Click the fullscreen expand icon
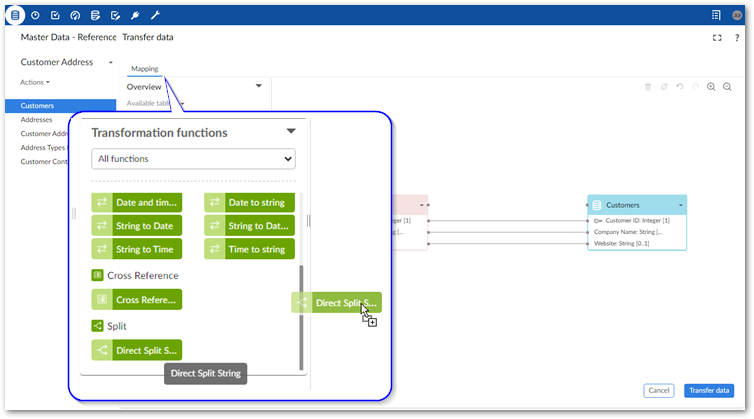 [x=716, y=38]
